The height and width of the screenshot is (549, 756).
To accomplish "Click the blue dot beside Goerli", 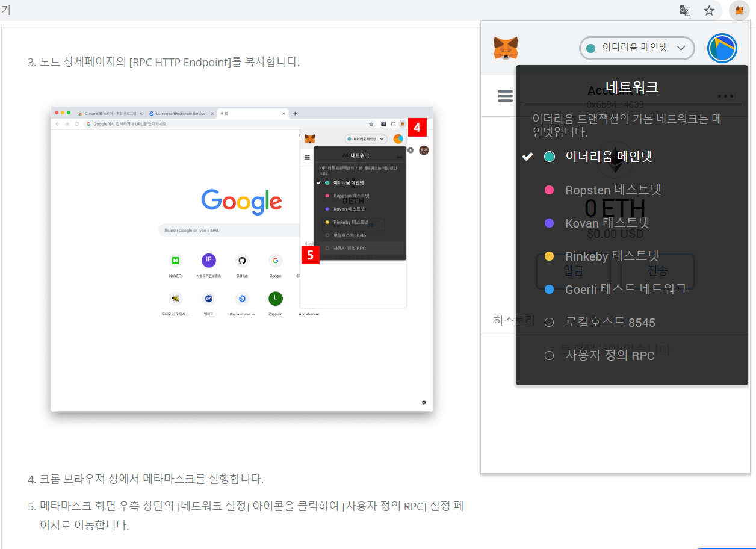I will 549,289.
